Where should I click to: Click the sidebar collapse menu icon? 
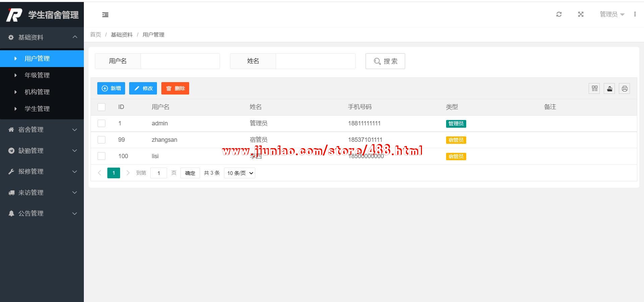[105, 15]
